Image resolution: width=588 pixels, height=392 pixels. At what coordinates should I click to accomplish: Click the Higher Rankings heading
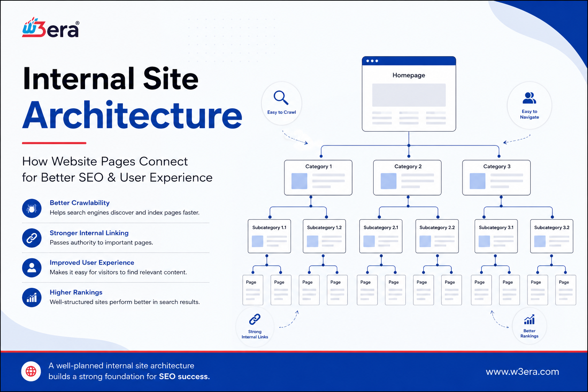click(x=76, y=292)
